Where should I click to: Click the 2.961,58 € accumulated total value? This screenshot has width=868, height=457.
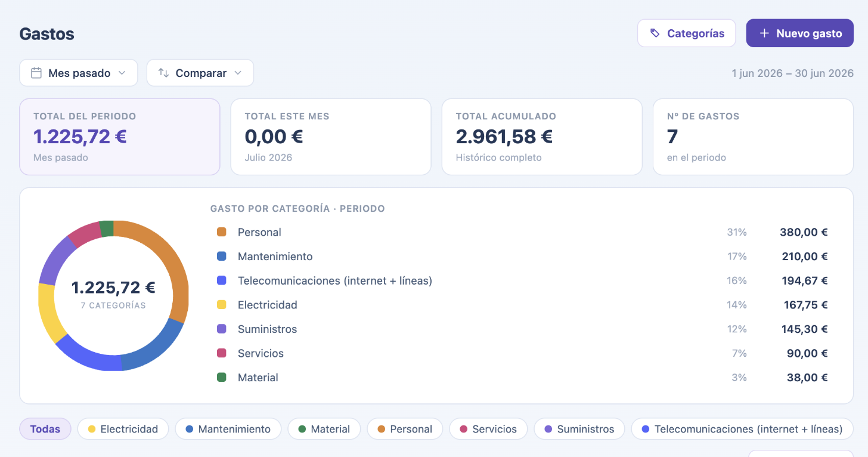[504, 137]
